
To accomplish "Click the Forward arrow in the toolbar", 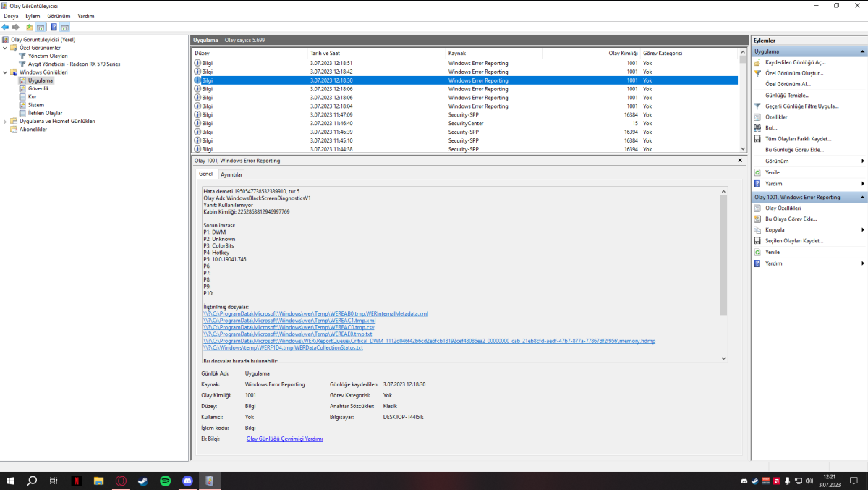I will (x=15, y=27).
